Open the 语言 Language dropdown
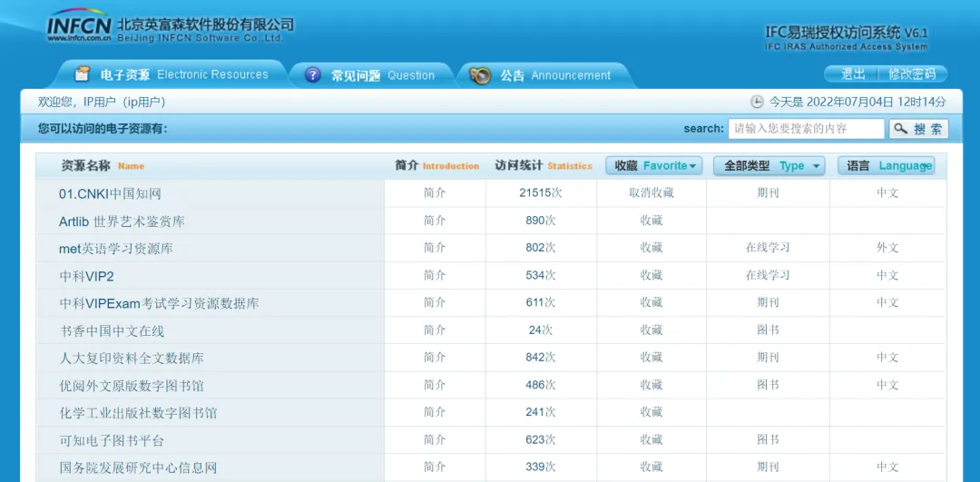 (x=887, y=166)
